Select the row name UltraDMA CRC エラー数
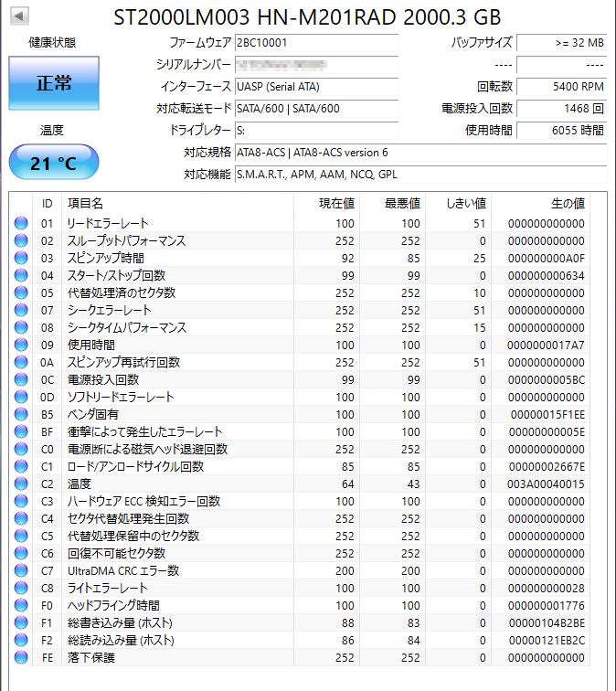 coord(123,570)
